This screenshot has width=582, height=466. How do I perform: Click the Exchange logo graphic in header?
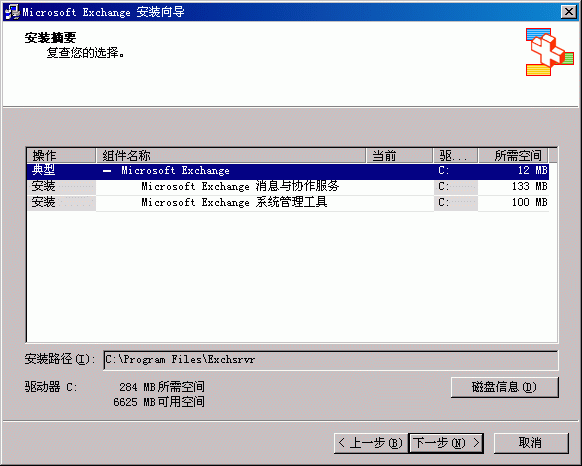[550, 52]
